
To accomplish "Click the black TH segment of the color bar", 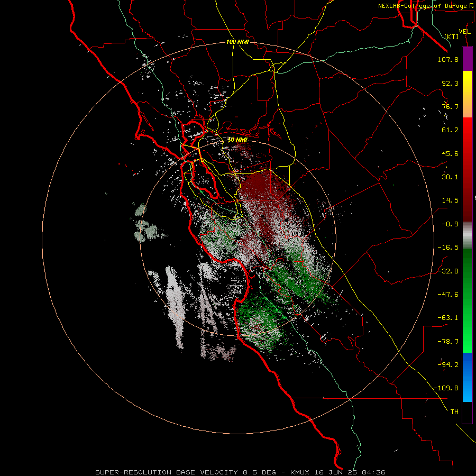I will 467,413.
